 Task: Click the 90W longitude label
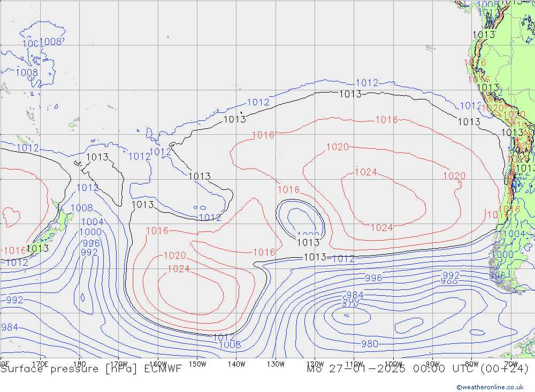(x=433, y=364)
